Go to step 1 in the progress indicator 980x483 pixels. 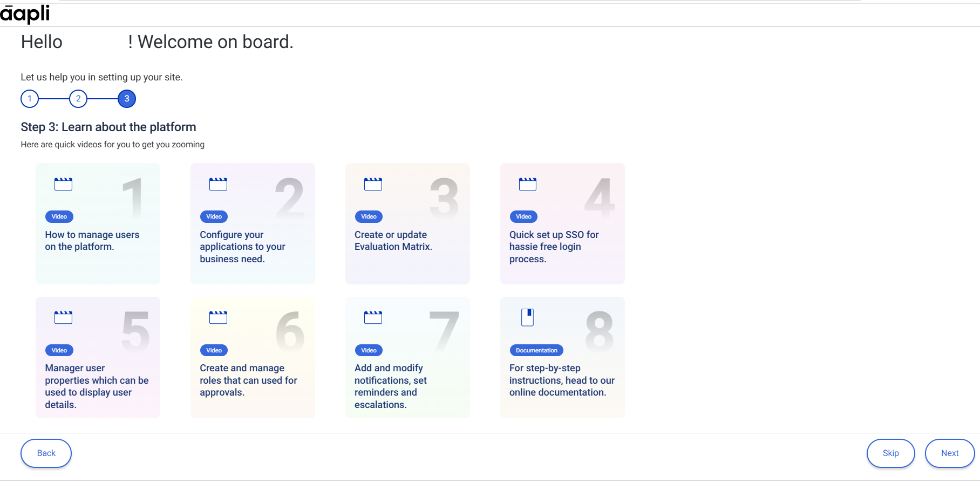[x=30, y=99]
